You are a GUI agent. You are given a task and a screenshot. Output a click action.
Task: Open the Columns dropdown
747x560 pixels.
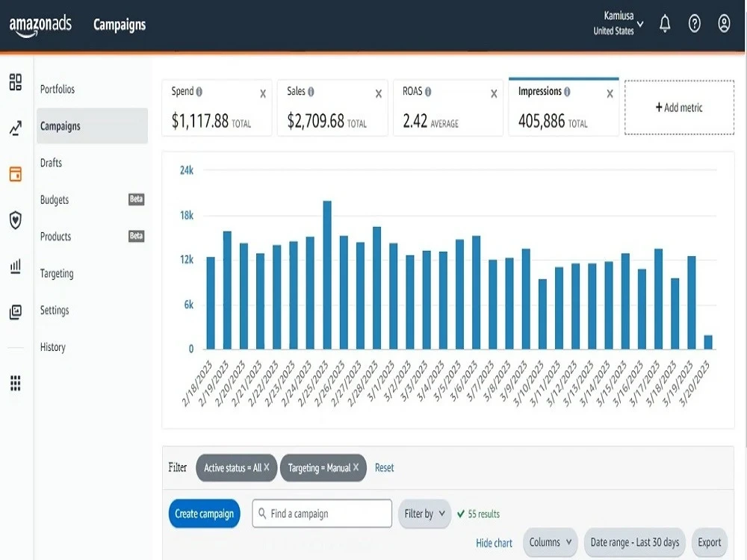[x=551, y=542]
